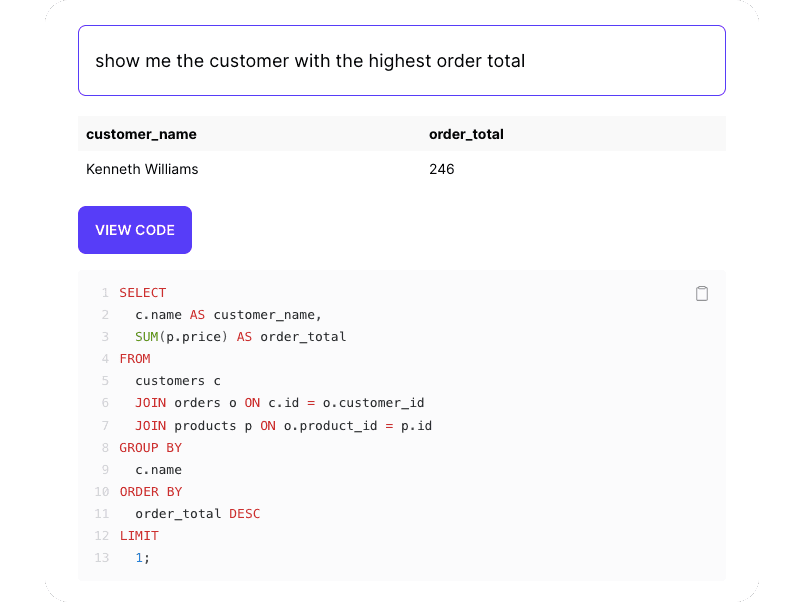Select the customer_name column header
The width and height of the screenshot is (803, 602).
click(x=142, y=134)
